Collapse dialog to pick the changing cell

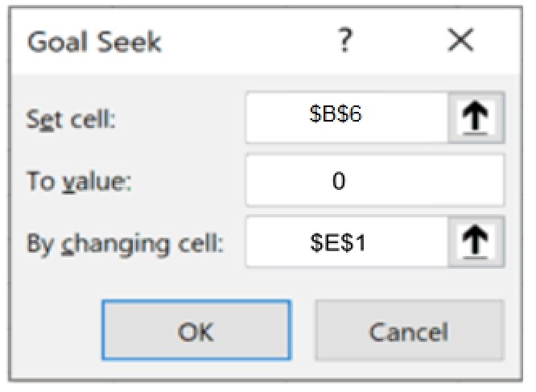click(476, 240)
